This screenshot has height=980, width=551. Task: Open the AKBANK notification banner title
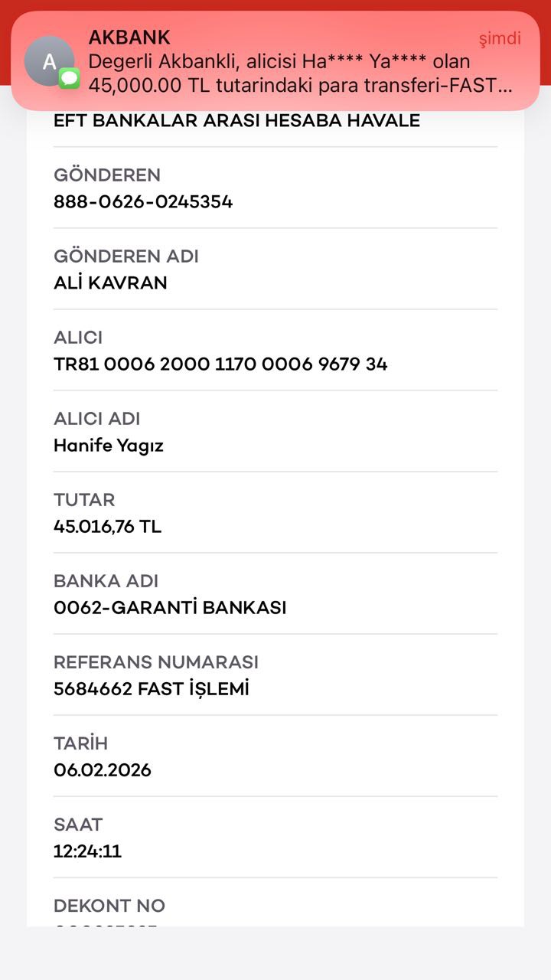[129, 38]
